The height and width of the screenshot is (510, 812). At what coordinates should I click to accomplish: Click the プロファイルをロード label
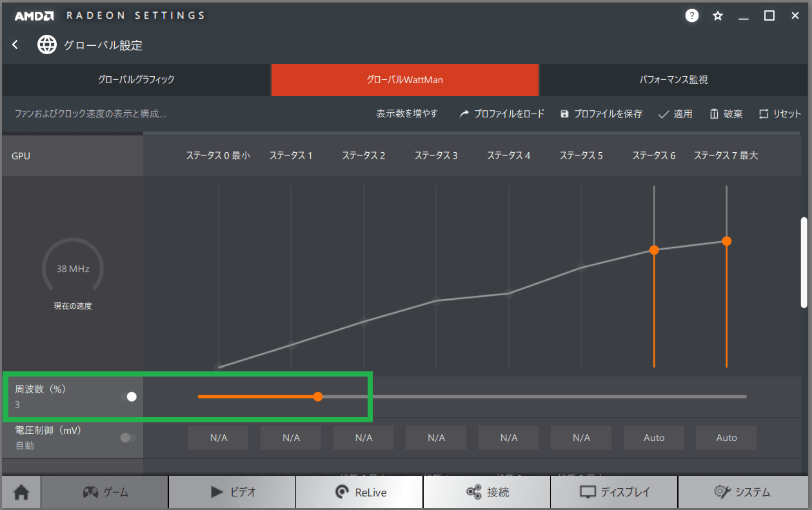point(510,114)
